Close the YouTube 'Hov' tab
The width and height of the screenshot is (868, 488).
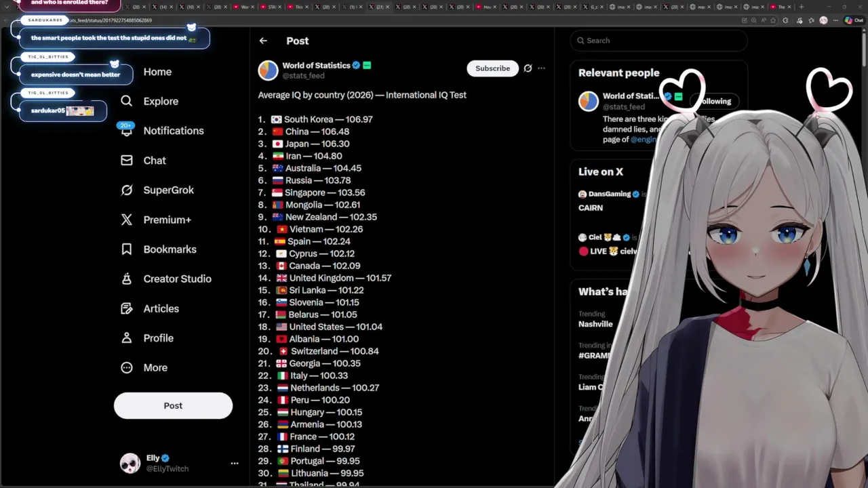click(x=494, y=7)
